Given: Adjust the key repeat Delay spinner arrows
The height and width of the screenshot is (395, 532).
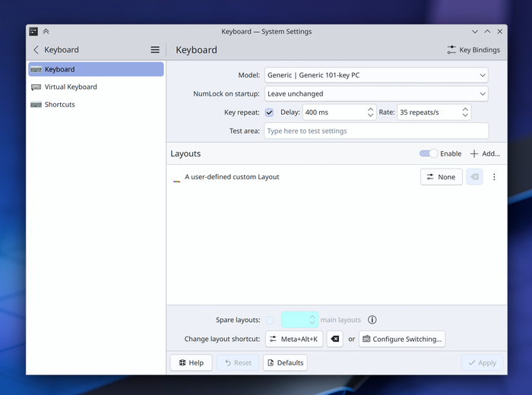Looking at the screenshot, I should pos(371,112).
